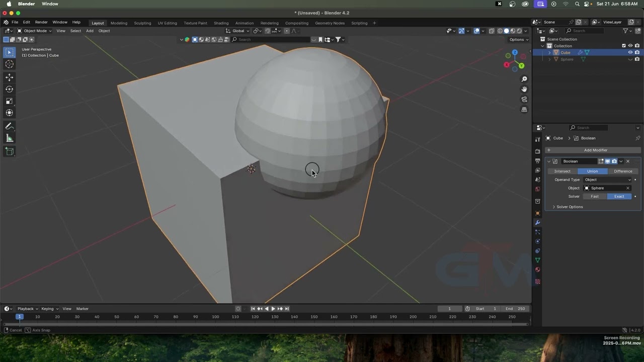This screenshot has width=644, height=362.
Task: Switch to the Sculpting workspace tab
Action: 142,23
